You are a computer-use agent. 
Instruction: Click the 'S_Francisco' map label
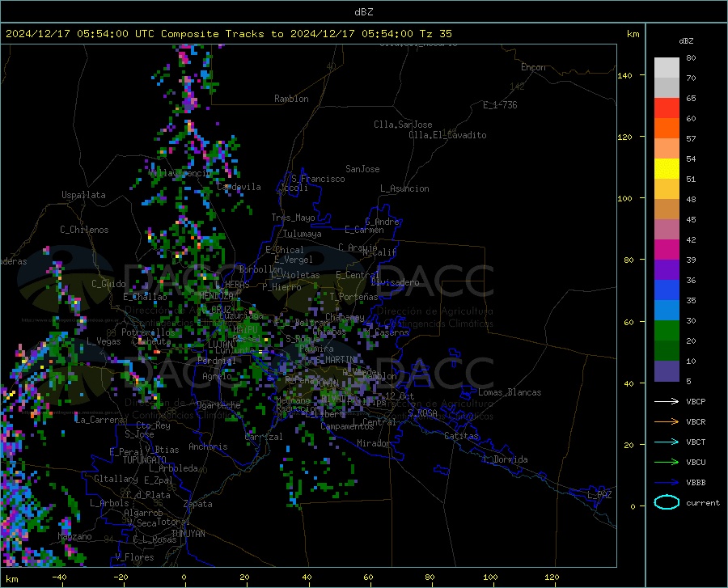[x=318, y=179]
